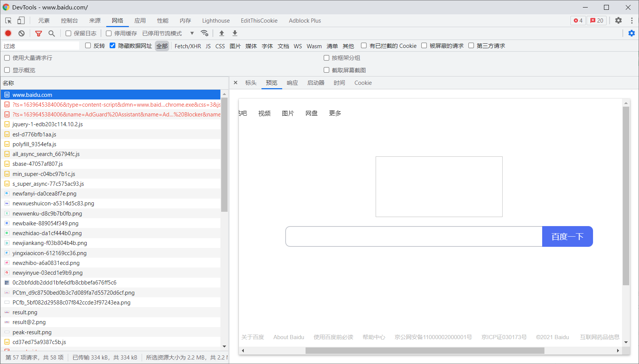The width and height of the screenshot is (639, 364).
Task: Select result@2.png request row
Action: click(x=111, y=322)
